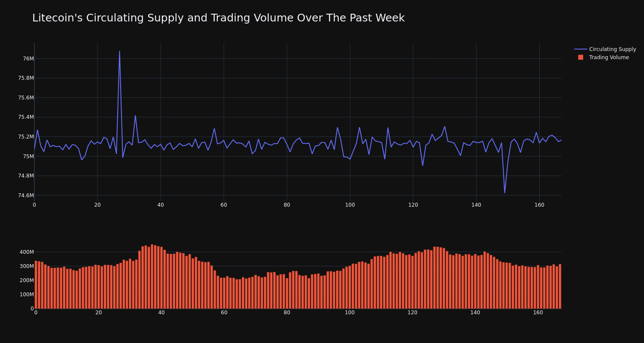Click x-axis label 160 on supply chart

pos(539,205)
